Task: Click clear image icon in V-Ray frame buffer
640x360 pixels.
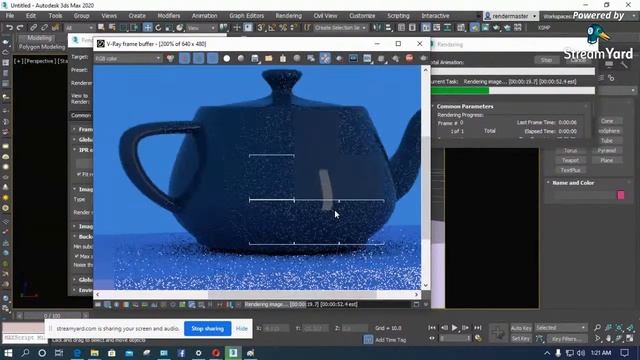Action: coord(283,58)
